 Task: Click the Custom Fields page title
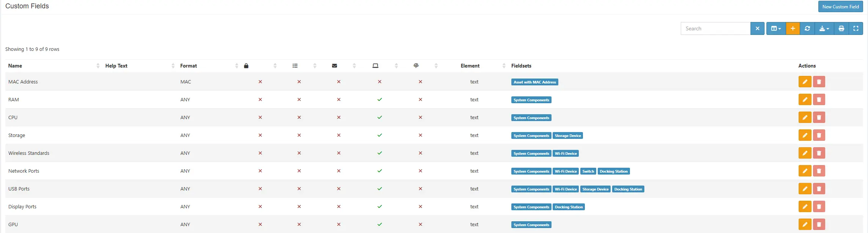[x=27, y=6]
